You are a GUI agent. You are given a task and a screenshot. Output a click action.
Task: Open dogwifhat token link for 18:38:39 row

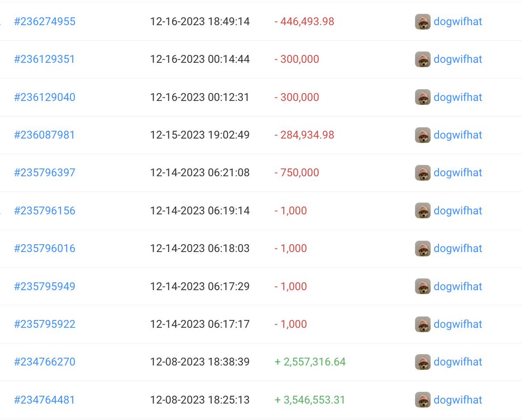click(x=458, y=362)
